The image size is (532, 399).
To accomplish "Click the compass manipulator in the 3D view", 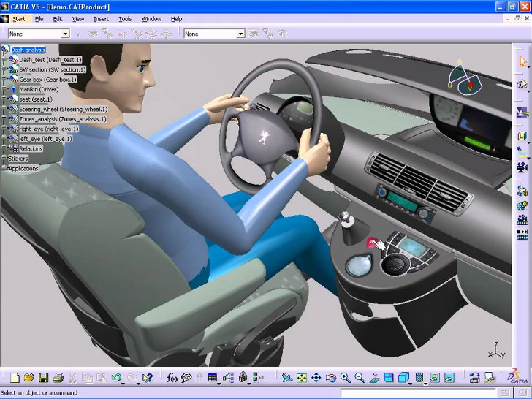I will (x=465, y=78).
